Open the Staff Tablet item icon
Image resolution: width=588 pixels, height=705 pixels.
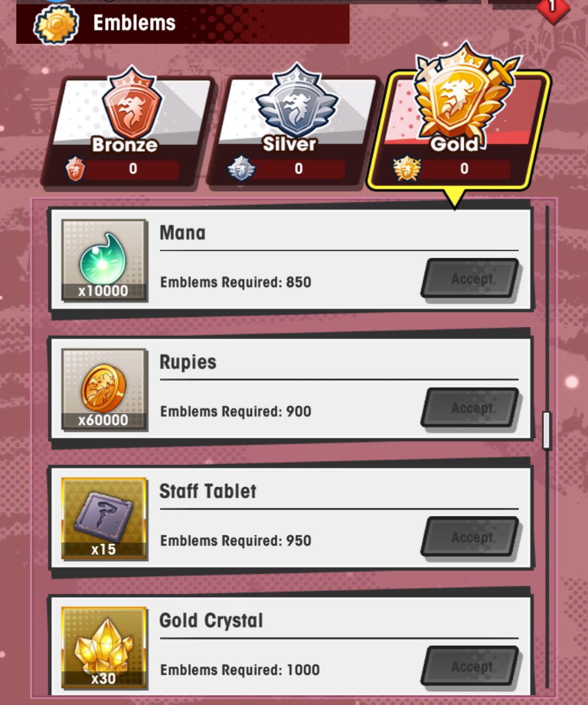click(104, 518)
